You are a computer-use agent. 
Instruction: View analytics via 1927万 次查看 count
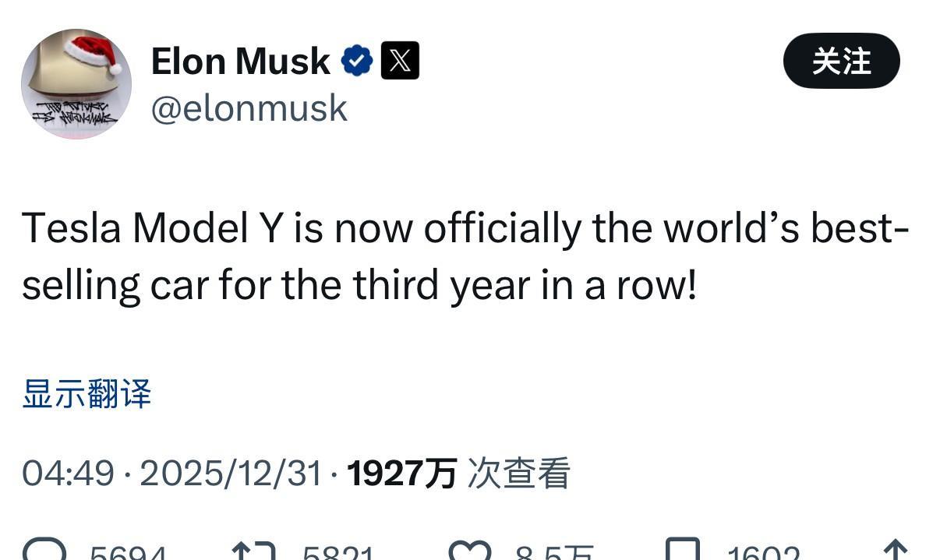click(x=458, y=472)
